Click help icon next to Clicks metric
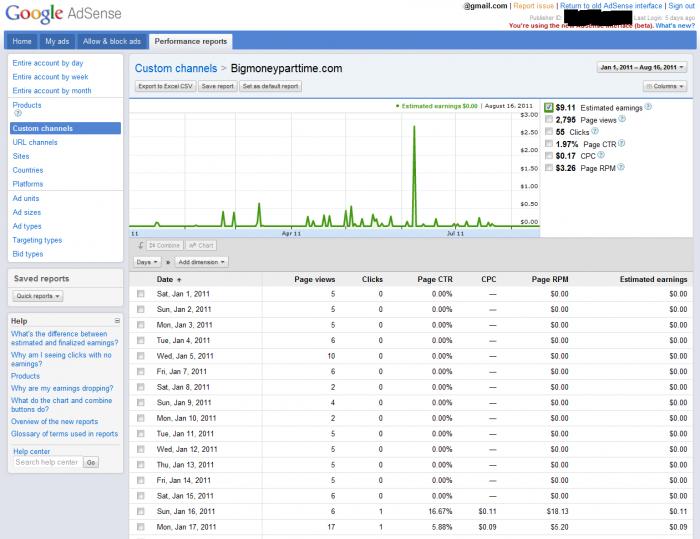700x539 pixels. coord(596,131)
